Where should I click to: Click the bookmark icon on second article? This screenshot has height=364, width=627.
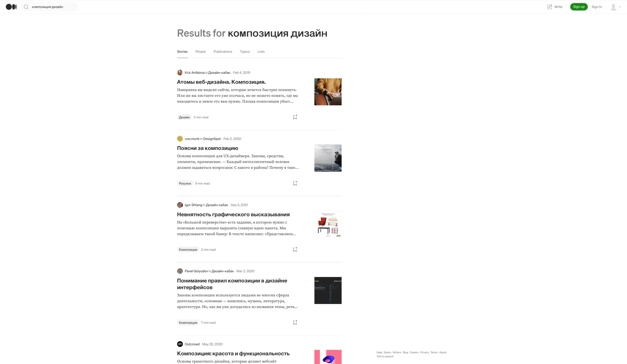tap(295, 183)
